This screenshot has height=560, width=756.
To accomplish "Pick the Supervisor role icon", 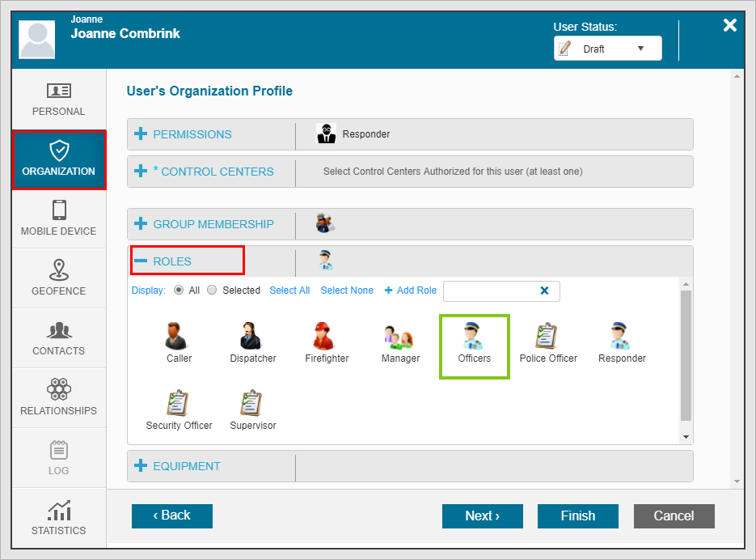I will click(x=252, y=403).
